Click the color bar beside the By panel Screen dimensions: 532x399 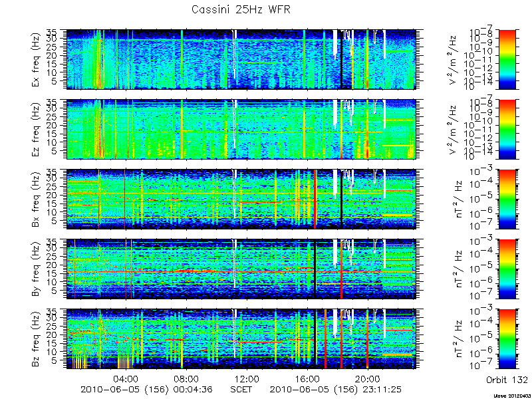507,269
